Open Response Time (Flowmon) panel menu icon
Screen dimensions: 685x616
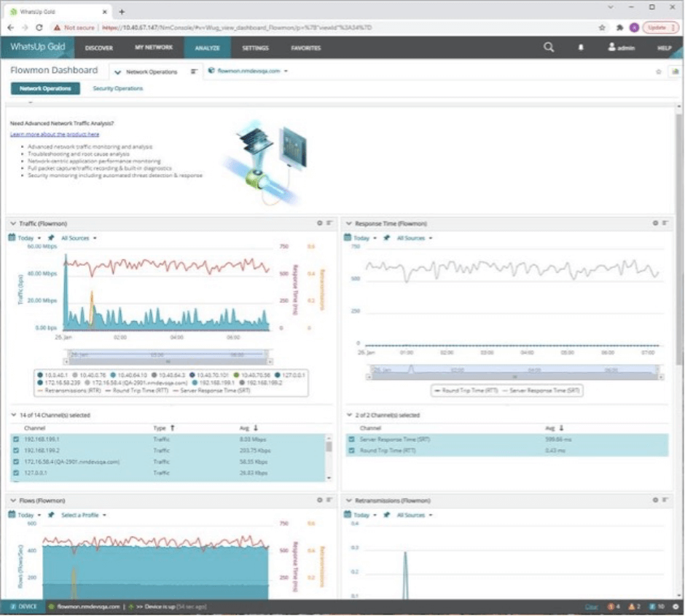tap(665, 223)
